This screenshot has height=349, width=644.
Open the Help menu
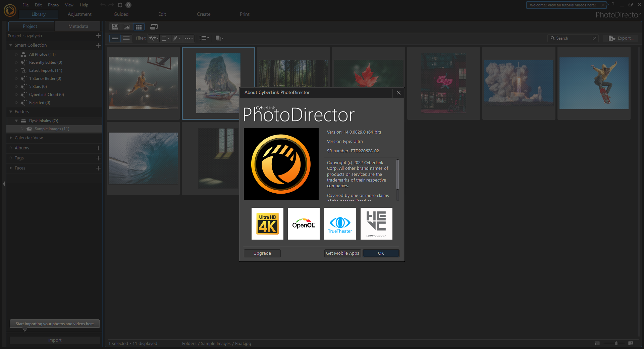click(x=84, y=5)
